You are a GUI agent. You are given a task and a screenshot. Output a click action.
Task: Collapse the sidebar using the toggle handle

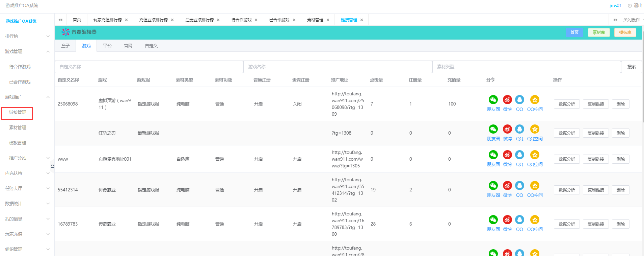pyautogui.click(x=53, y=166)
